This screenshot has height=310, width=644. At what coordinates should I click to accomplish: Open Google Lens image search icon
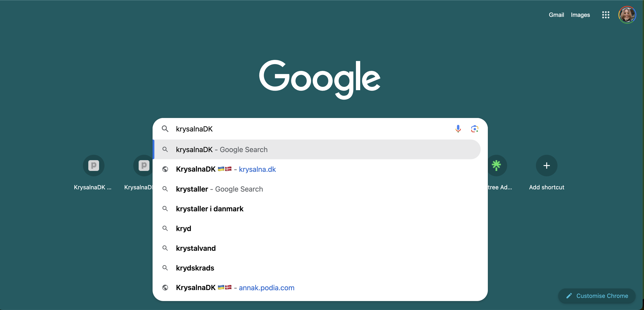click(x=475, y=129)
